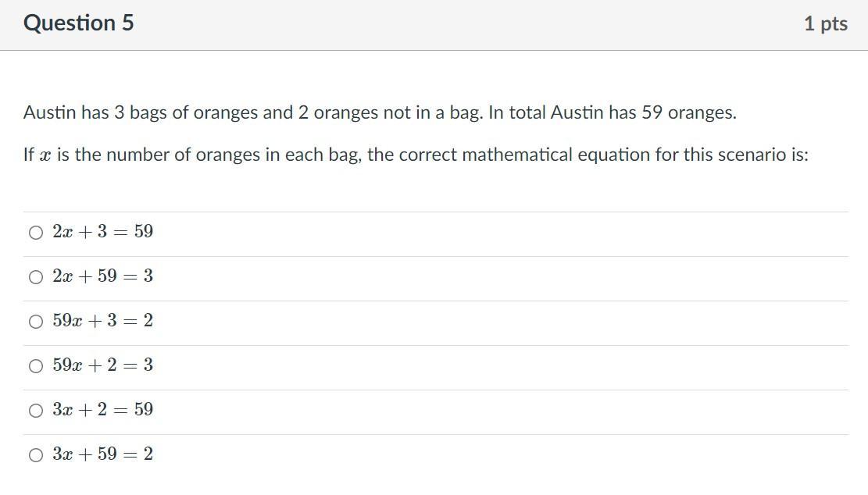This screenshot has height=495, width=868.
Task: Click the sentence starting 'Austin has 3 bags'
Action: pos(252,113)
